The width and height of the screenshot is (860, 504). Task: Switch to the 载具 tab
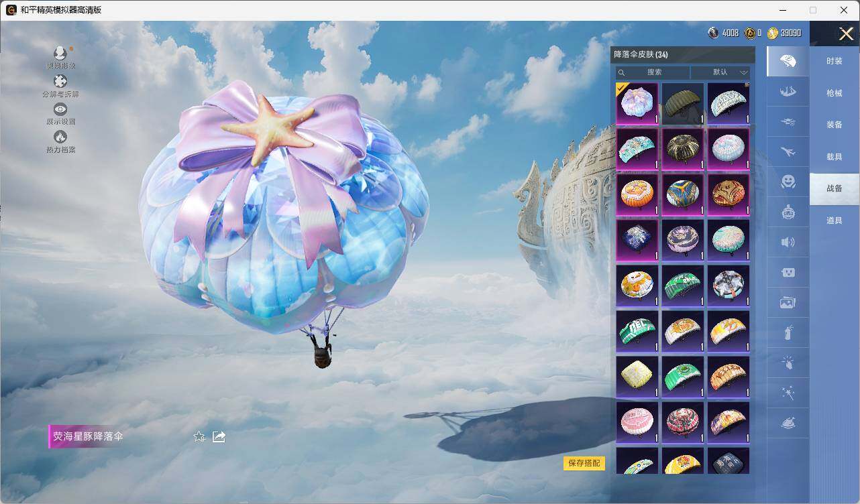pos(834,157)
